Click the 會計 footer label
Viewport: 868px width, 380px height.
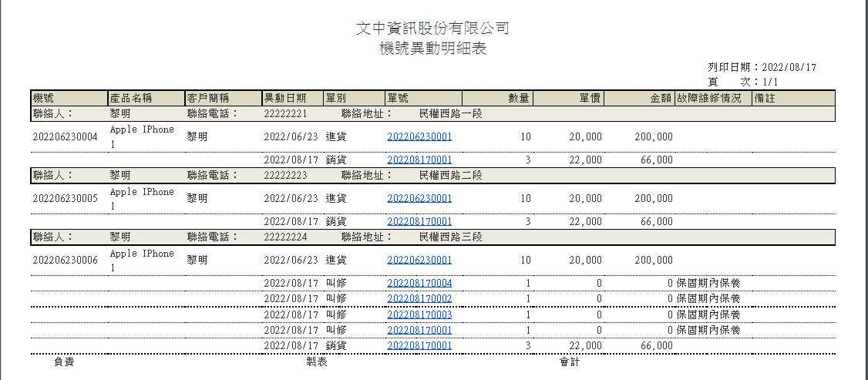point(570,362)
